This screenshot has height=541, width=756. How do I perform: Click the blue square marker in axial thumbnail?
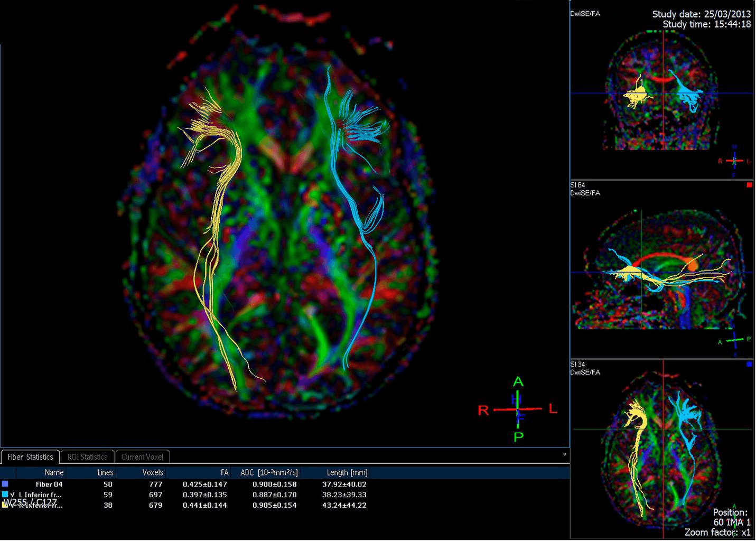[749, 364]
